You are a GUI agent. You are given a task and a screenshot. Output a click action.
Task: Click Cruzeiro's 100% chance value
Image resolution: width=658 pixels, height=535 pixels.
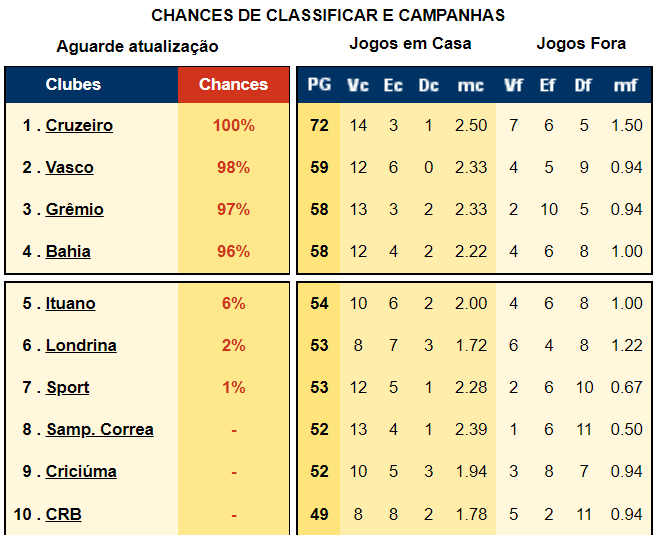coord(233,125)
